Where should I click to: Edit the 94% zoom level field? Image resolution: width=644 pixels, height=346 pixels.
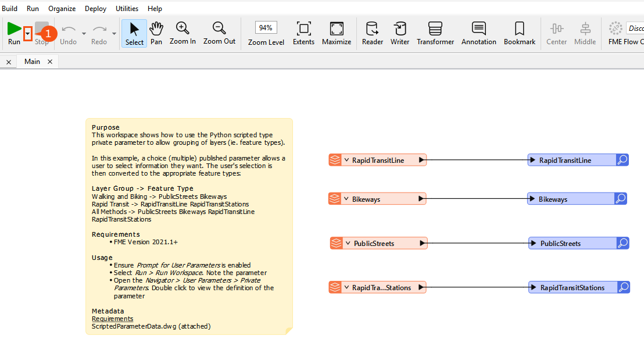(266, 28)
